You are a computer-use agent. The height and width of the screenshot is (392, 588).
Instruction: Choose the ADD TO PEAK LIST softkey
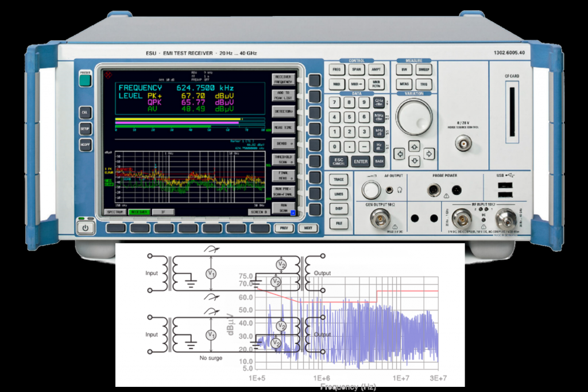(283, 95)
